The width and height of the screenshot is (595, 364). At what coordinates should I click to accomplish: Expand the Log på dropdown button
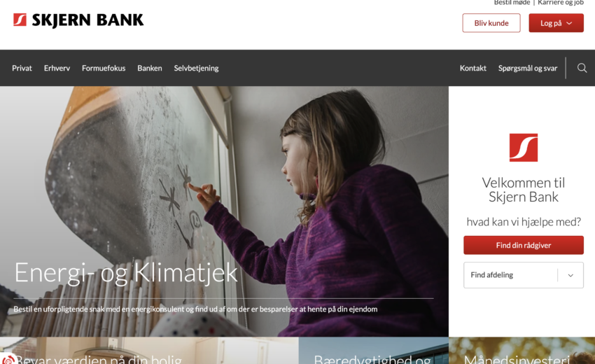click(x=556, y=23)
